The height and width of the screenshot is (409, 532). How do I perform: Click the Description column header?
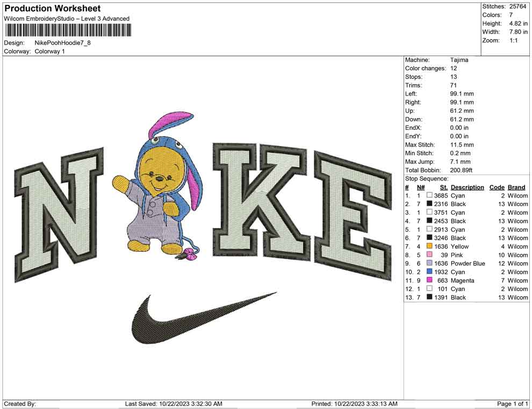point(467,187)
